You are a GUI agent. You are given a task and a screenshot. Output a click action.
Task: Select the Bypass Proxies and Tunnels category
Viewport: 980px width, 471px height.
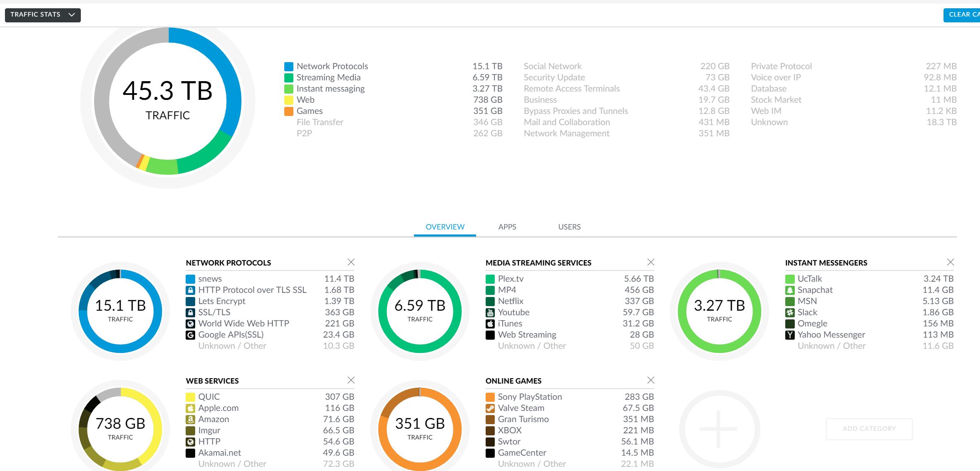(627, 111)
